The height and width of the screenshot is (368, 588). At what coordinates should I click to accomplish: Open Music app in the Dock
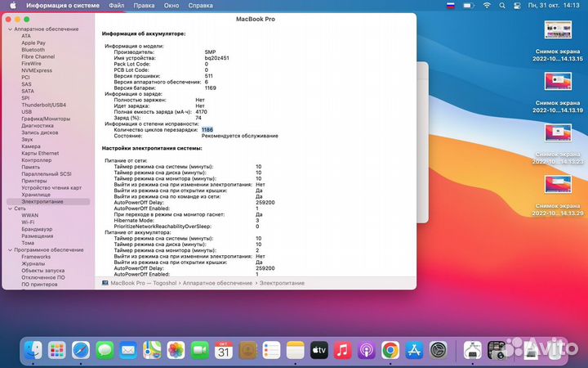coord(343,350)
